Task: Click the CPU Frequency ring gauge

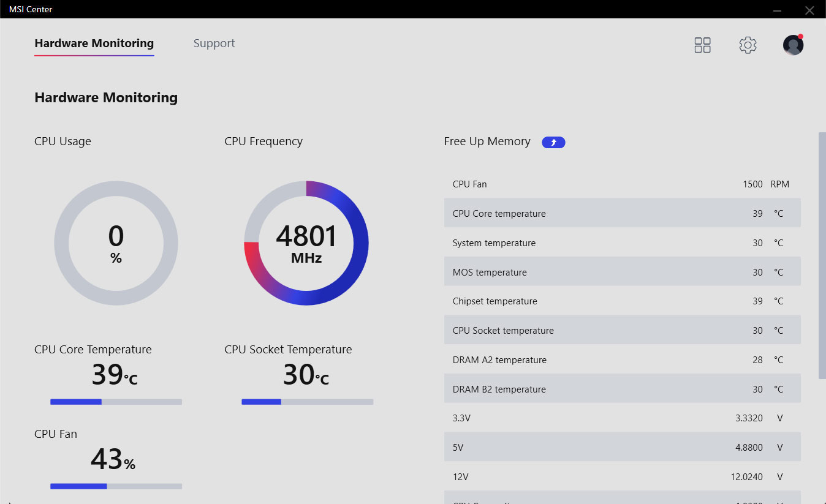Action: click(x=306, y=243)
